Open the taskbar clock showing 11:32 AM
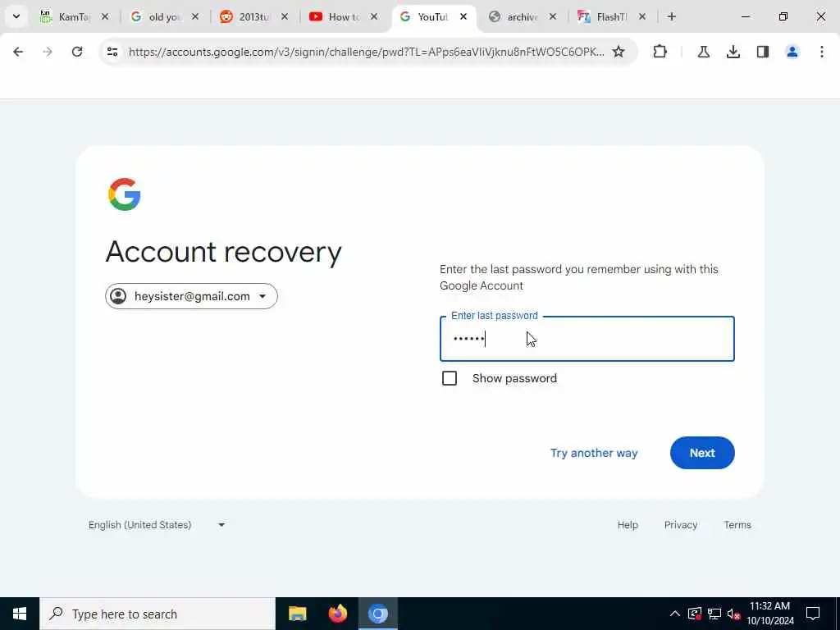The height and width of the screenshot is (630, 840). click(769, 614)
